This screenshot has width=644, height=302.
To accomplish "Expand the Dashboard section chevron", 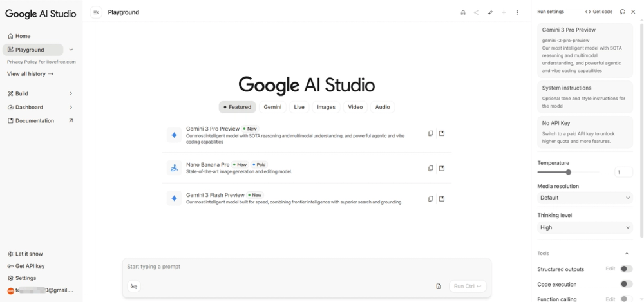I will point(71,107).
